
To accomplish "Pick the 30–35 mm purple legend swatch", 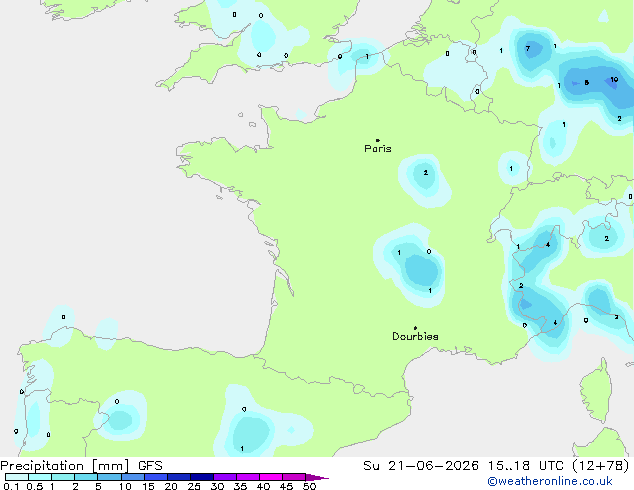I will 225,477.
